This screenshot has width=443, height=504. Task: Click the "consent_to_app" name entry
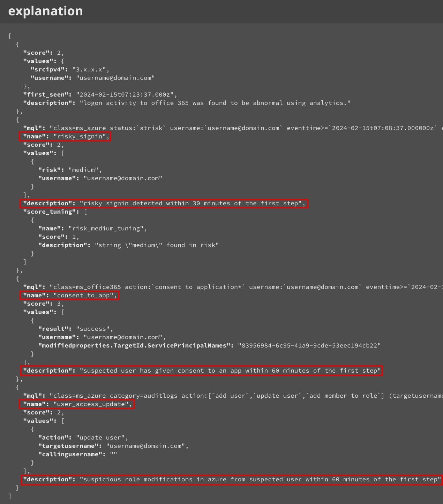point(69,295)
